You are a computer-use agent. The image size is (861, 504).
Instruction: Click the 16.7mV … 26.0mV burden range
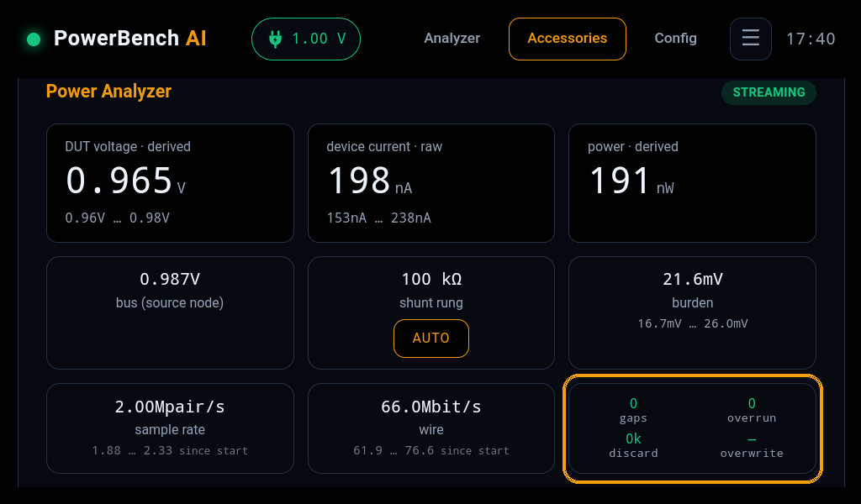(693, 323)
